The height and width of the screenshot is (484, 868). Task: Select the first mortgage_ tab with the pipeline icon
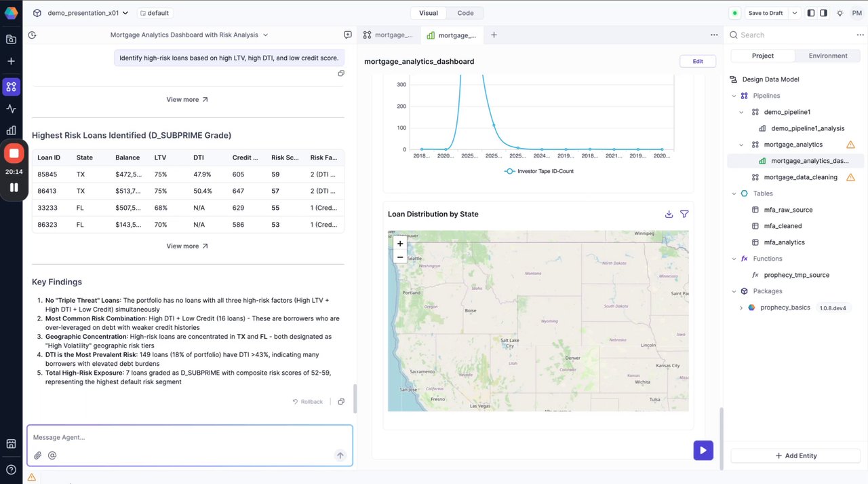[389, 35]
